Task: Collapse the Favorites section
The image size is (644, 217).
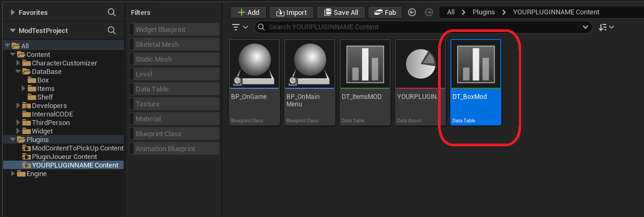Action: [x=13, y=12]
